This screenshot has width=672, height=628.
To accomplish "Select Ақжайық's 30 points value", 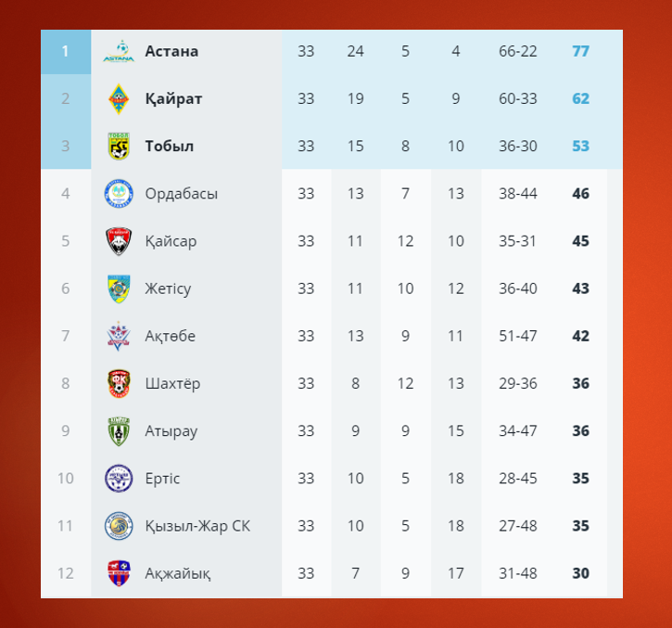I will pos(581,573).
